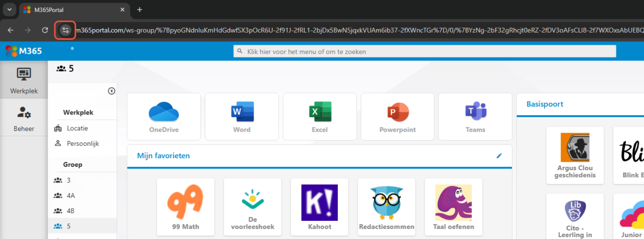Viewport: 644px width, 239px height.
Task: Launch the Powerpoint app tile
Action: [x=397, y=117]
